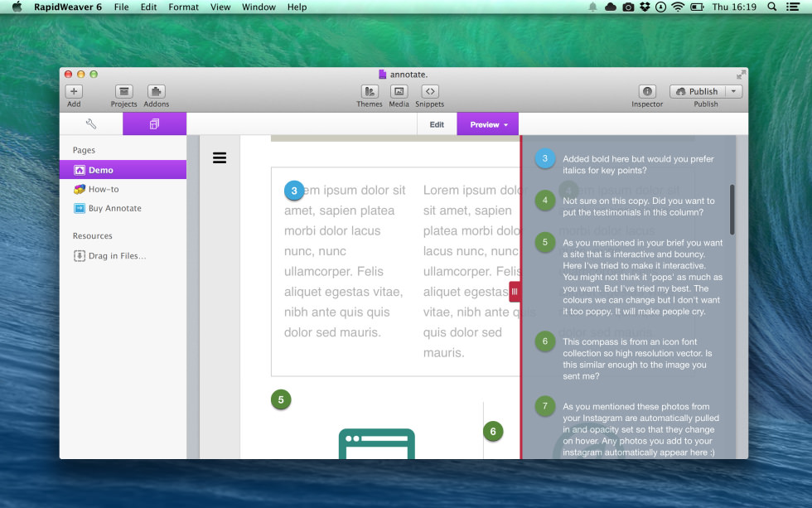The image size is (812, 508).
Task: Select the How-to page
Action: (123, 189)
